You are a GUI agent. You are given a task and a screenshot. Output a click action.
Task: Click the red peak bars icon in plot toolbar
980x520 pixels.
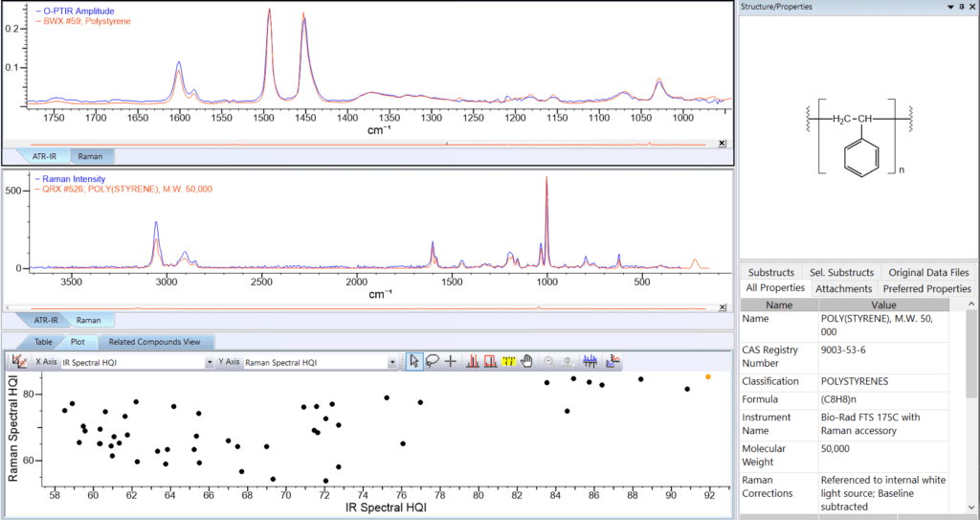[472, 361]
